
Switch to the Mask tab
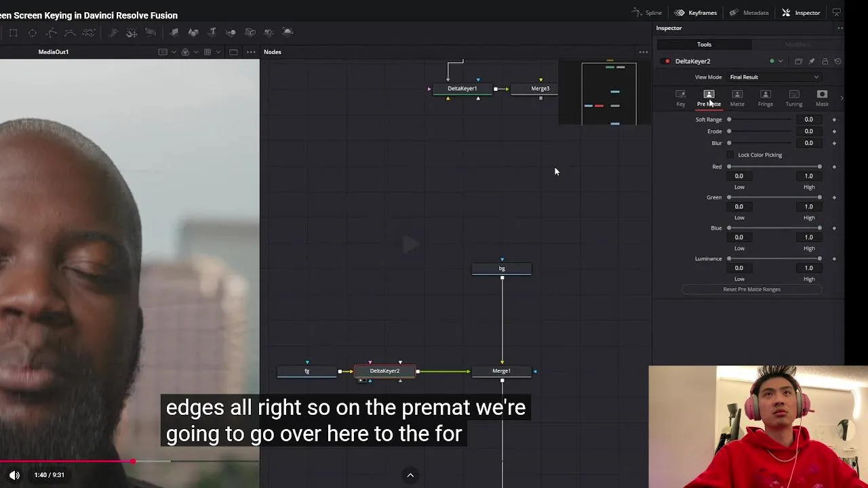822,99
